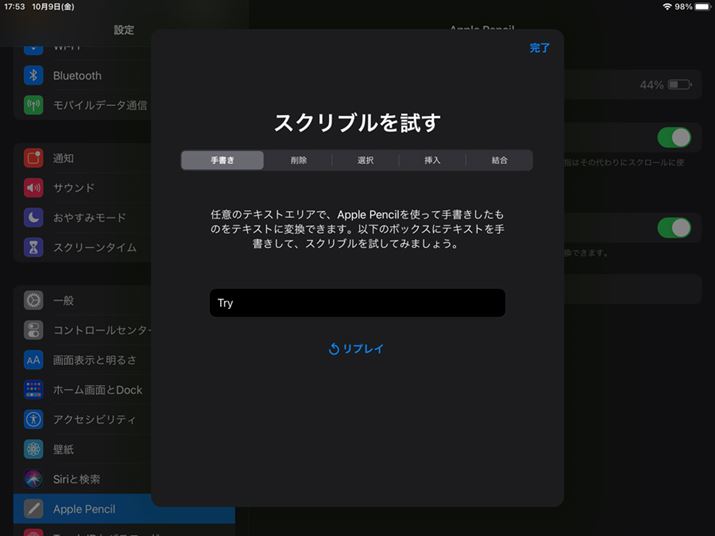Tap the Apple Pencil sidebar icon

33,509
